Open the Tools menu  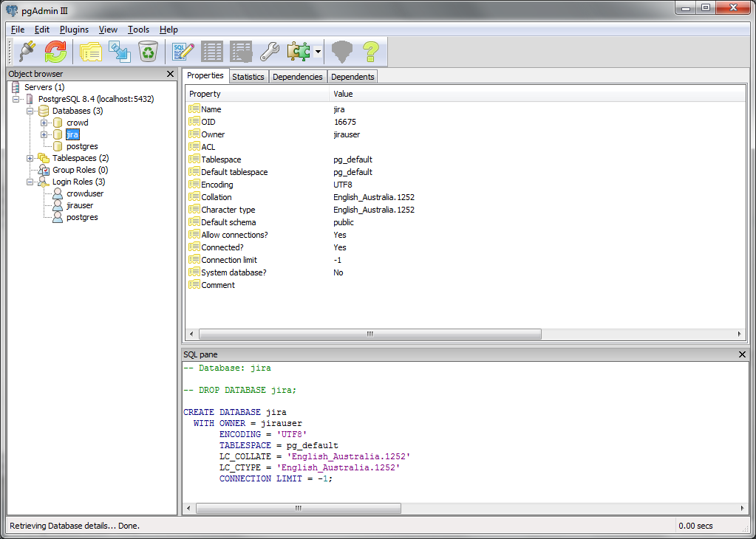point(138,30)
